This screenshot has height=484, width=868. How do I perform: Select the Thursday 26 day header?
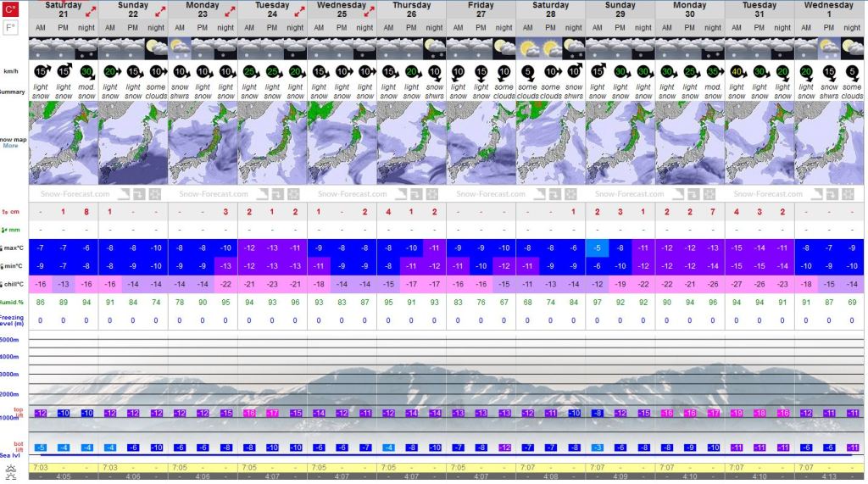click(x=411, y=10)
